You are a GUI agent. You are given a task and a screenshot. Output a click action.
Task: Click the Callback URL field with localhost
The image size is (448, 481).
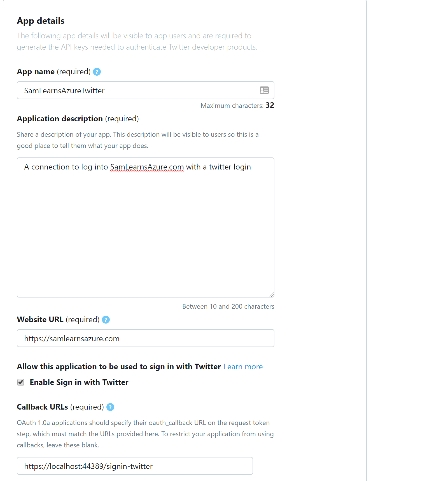coord(135,466)
